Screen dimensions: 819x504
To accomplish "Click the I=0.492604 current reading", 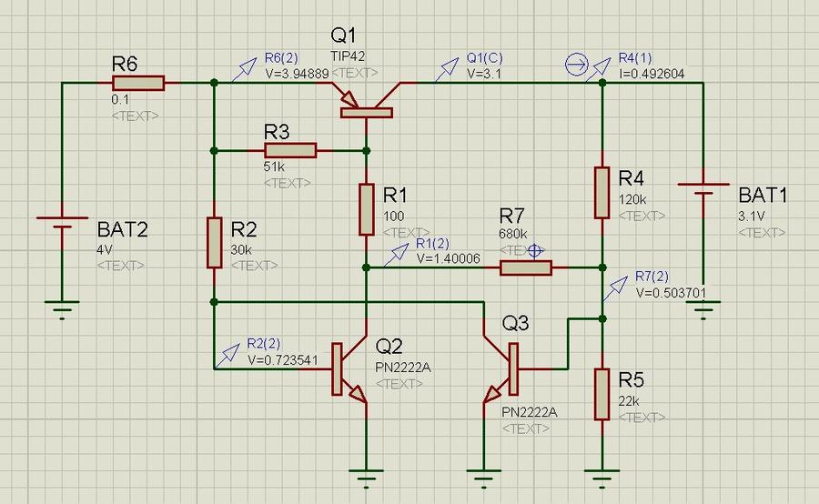I will tap(652, 74).
